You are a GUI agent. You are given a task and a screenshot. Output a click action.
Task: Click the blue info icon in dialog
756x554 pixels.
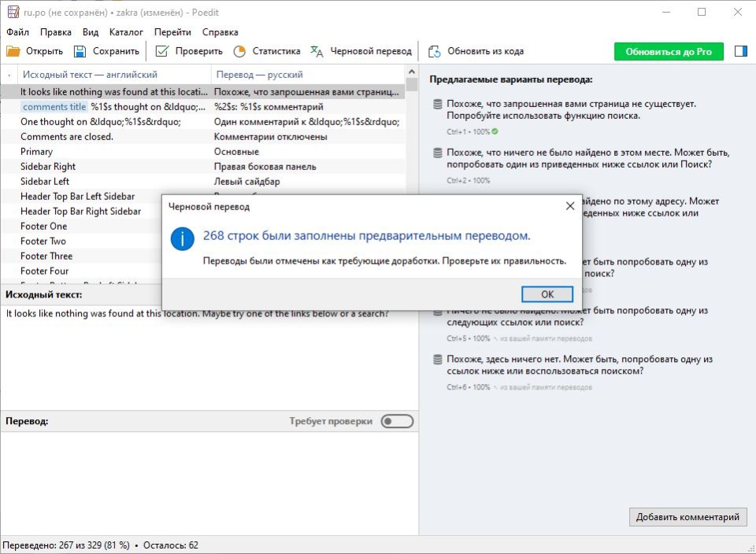tap(183, 239)
